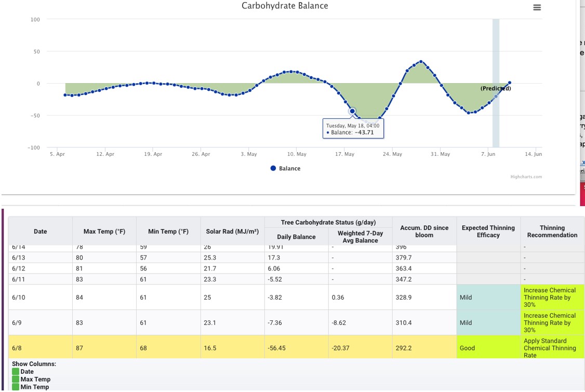Click the May 18 data point tooltip
585x392 pixels.
[352, 129]
